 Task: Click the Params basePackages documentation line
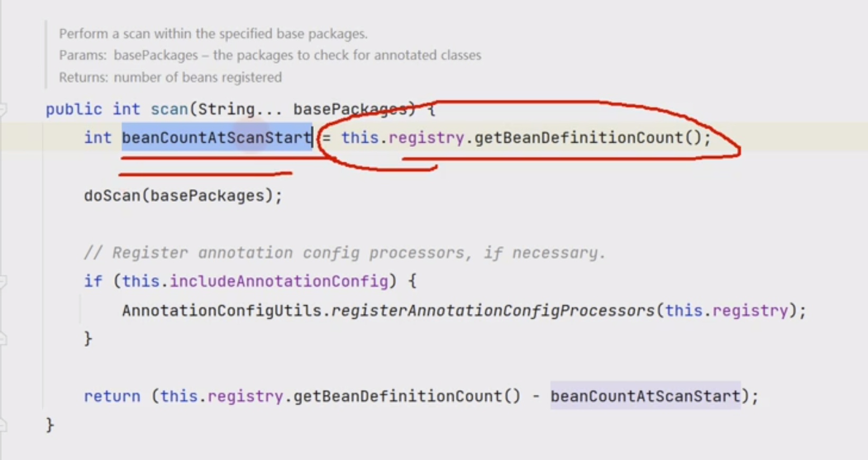(x=270, y=55)
